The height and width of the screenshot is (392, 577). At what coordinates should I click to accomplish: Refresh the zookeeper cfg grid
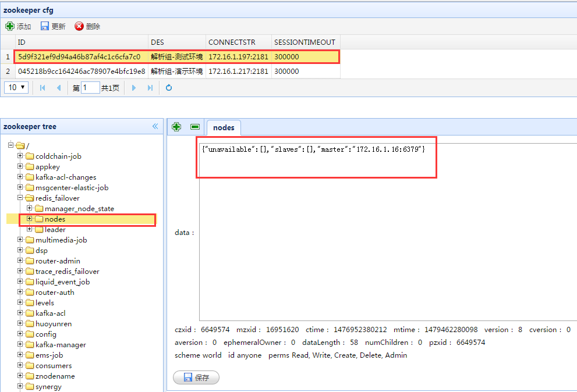click(x=169, y=87)
